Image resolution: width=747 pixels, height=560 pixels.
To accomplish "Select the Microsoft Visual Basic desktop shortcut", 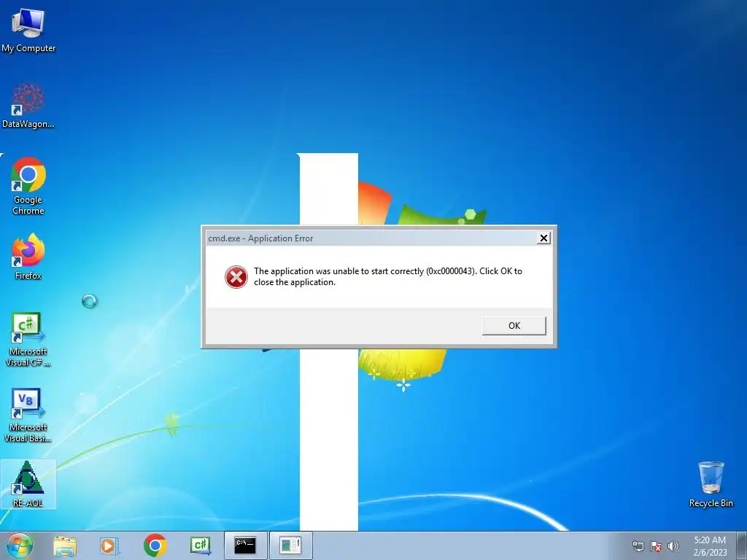I will click(x=28, y=415).
